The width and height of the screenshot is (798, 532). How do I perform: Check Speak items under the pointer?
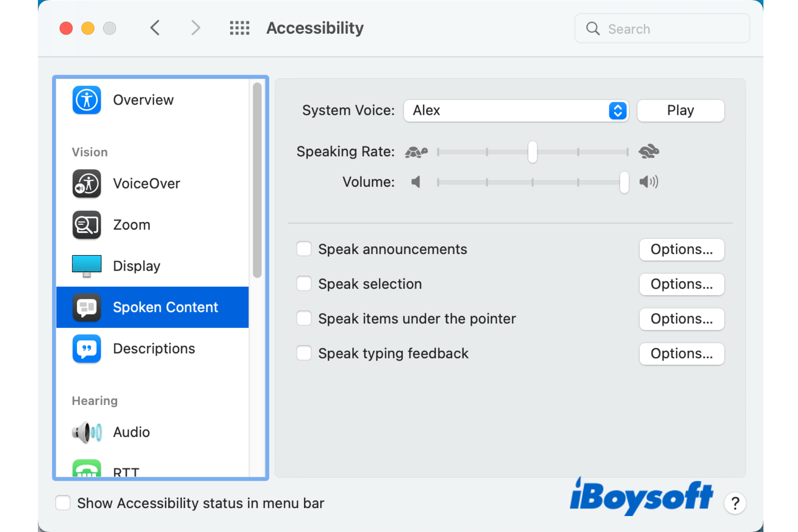(x=304, y=319)
